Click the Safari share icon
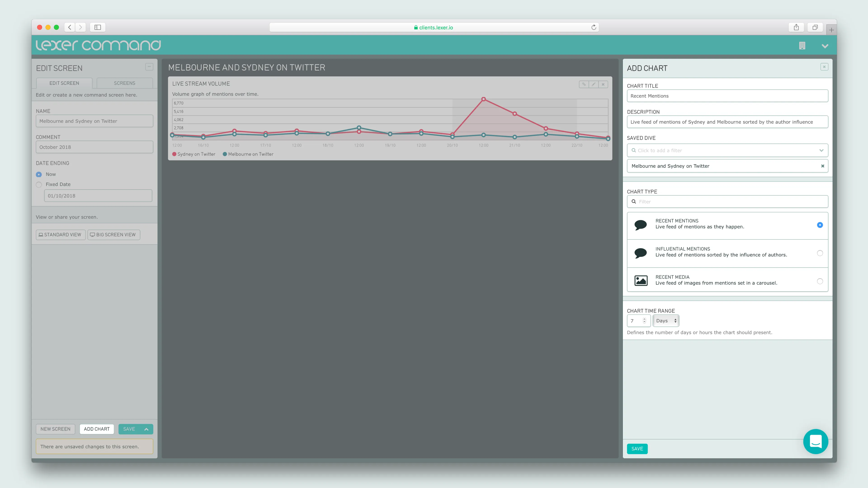The height and width of the screenshot is (488, 868). point(796,27)
